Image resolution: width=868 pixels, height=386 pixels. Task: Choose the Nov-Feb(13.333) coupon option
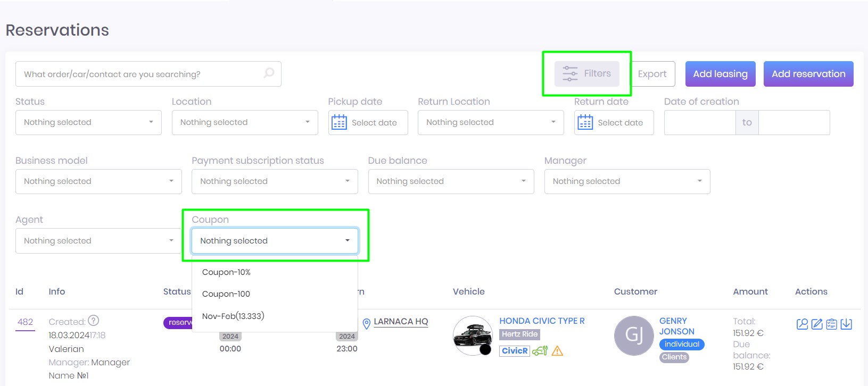tap(233, 316)
